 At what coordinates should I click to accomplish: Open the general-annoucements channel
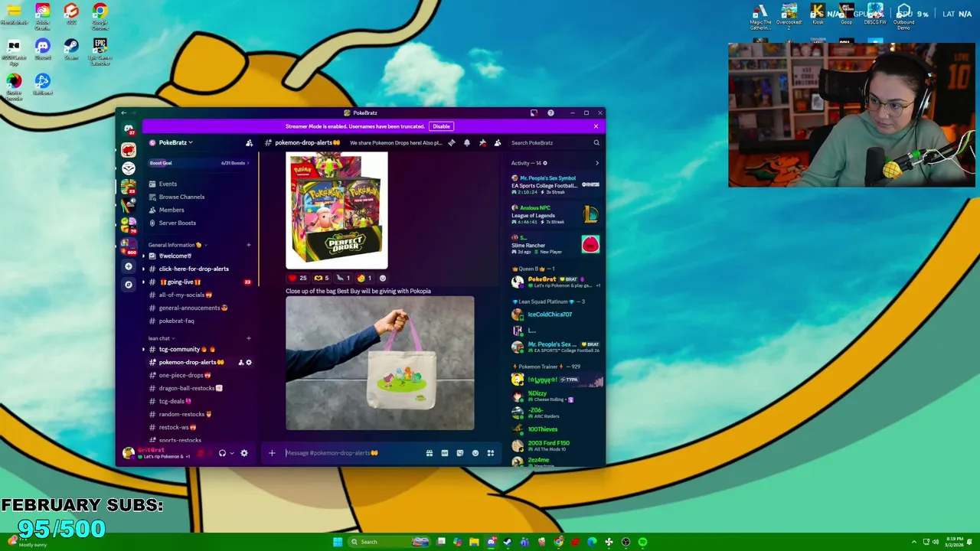(199, 308)
